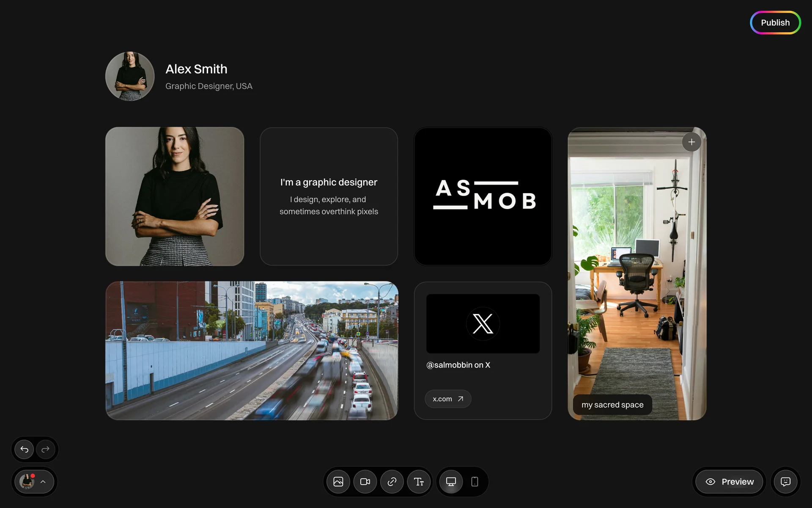Screen dimensions: 812x508
Task: Select the highway traffic photo card
Action: [252, 351]
